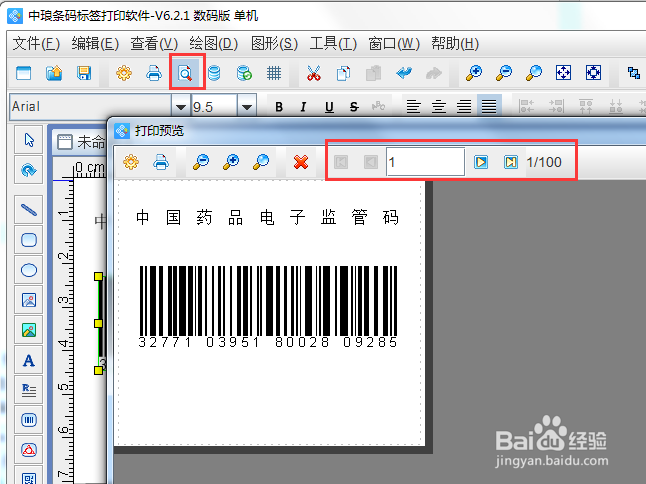The width and height of the screenshot is (646, 484).
Task: Toggle underline formatting
Action: [x=329, y=107]
